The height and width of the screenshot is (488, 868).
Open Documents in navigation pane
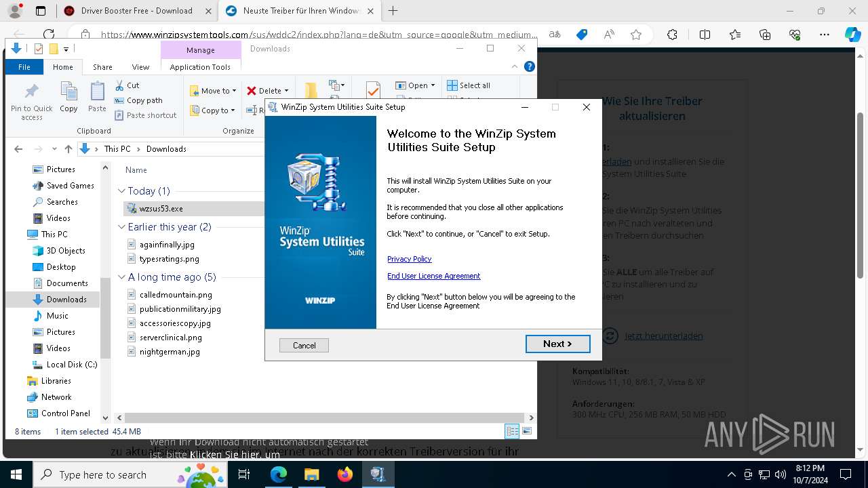(67, 283)
